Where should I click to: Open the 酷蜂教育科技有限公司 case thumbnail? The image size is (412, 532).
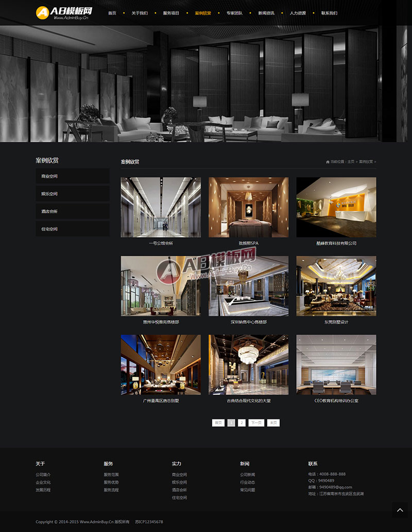[336, 207]
